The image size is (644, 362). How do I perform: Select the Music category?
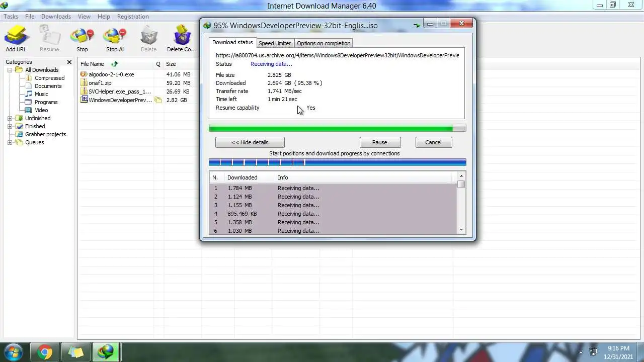[41, 94]
